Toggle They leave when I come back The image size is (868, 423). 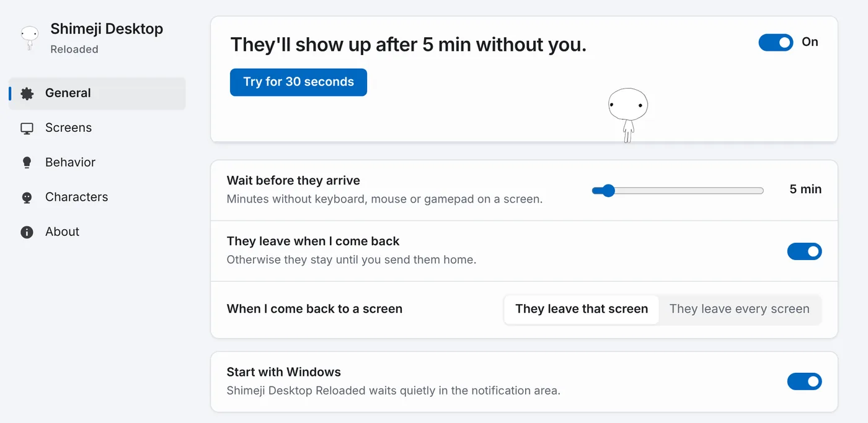[x=804, y=251]
